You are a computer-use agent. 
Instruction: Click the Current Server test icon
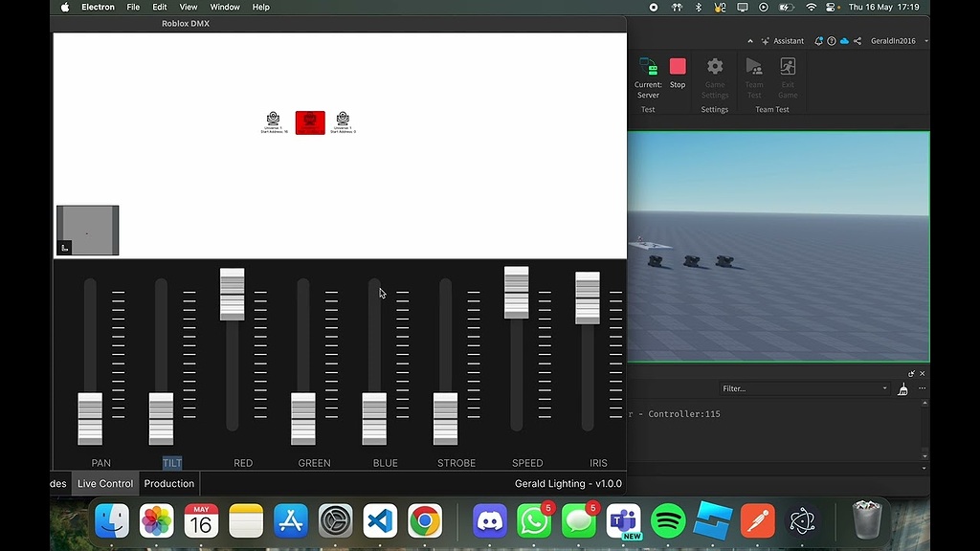648,67
